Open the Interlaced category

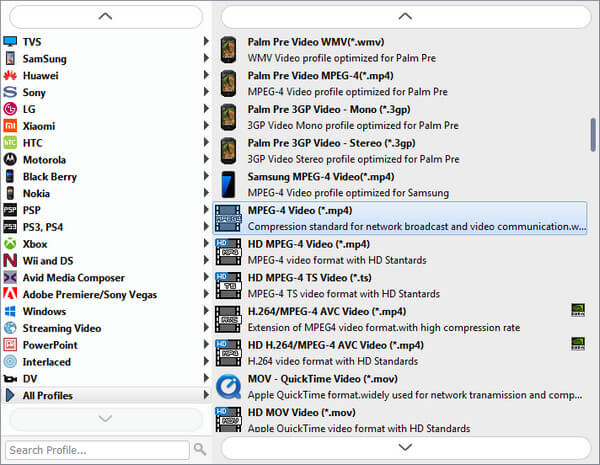coord(106,362)
